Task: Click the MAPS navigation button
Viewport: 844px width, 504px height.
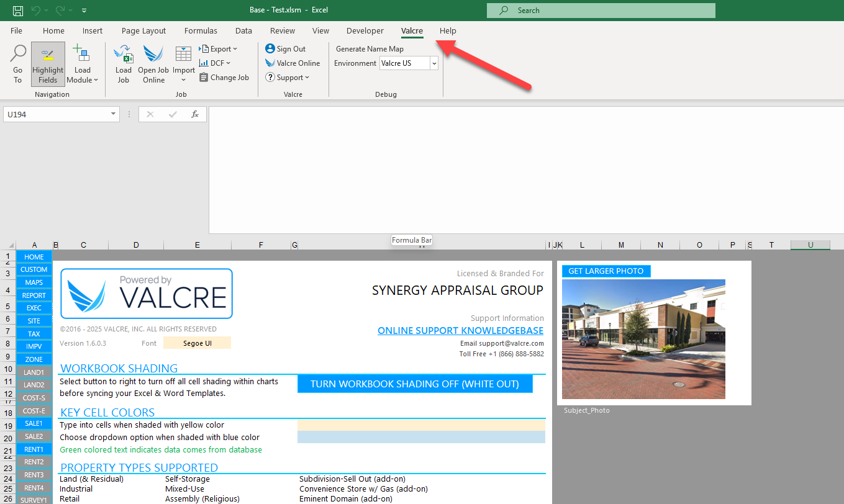Action: (x=34, y=282)
